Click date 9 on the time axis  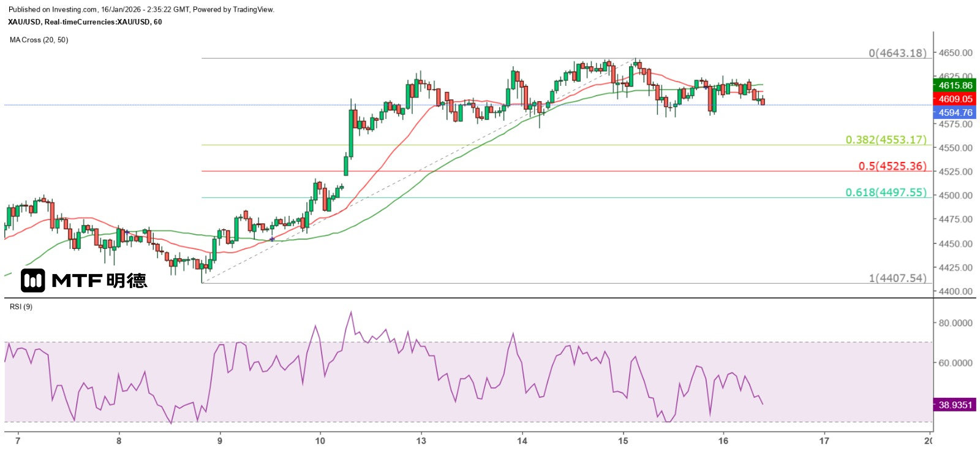219,440
